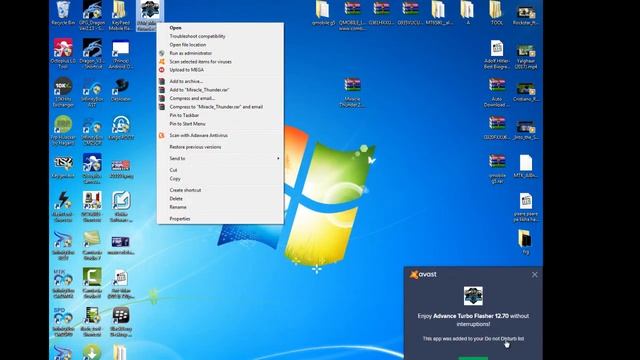
Task: Select the Octoplus LG Tool shortcut
Action: coord(63,53)
